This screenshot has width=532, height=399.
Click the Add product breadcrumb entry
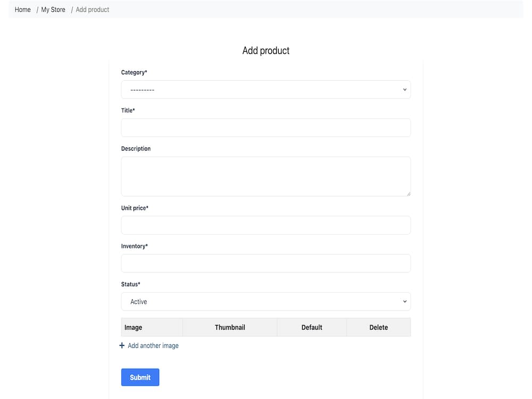tap(92, 9)
